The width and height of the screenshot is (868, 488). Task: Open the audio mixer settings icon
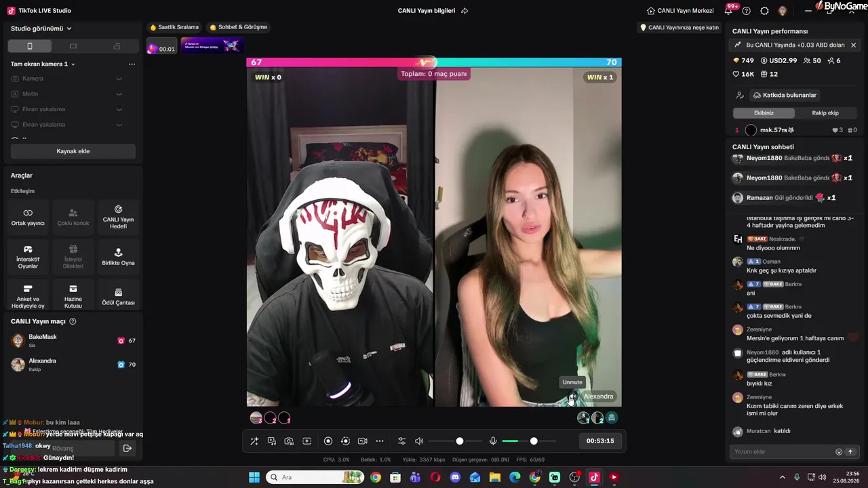pyautogui.click(x=401, y=441)
